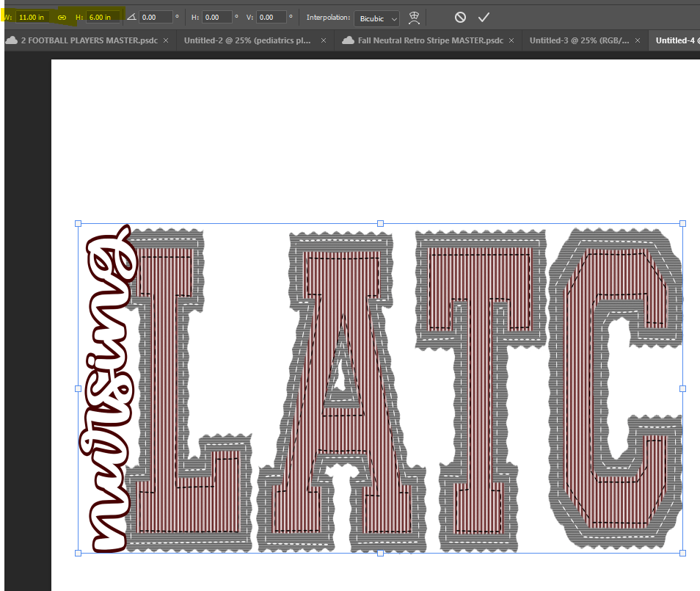The image size is (700, 591).
Task: Close the 2 FOOTBALL PLAYERS MASTER.psdc tab
Action: 166,40
